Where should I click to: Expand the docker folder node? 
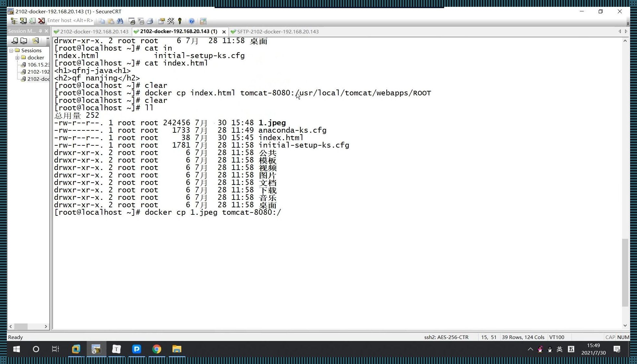click(x=18, y=57)
